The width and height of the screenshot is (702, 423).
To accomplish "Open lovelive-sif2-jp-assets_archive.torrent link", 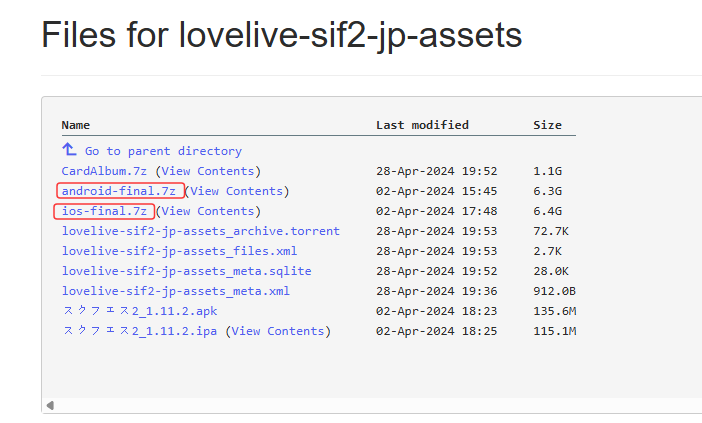I will [201, 231].
